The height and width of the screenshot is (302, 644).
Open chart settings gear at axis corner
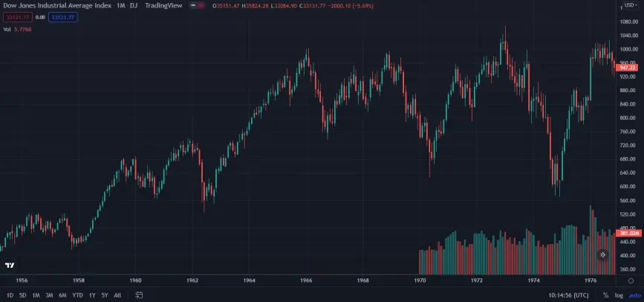click(x=631, y=280)
